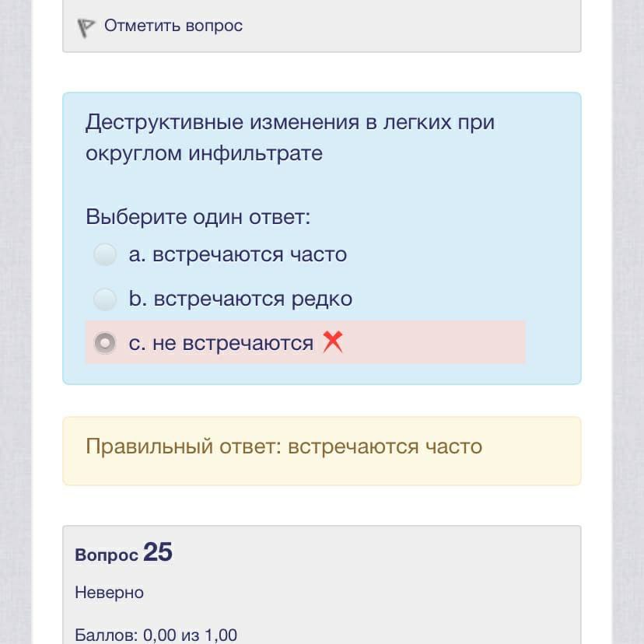Screen dimensions: 644x644
Task: Click the Неверно status text
Action: tap(109, 593)
